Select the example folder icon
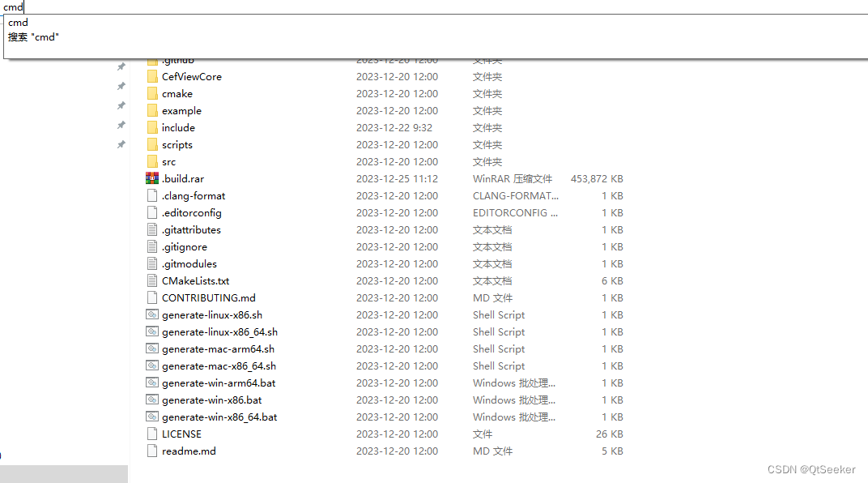Viewport: 868px width, 483px height. 152,111
